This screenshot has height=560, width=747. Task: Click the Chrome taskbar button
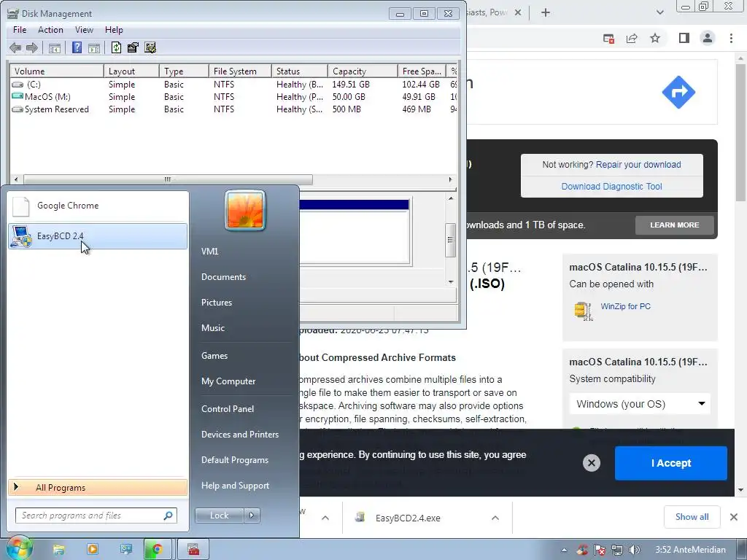[158, 550]
